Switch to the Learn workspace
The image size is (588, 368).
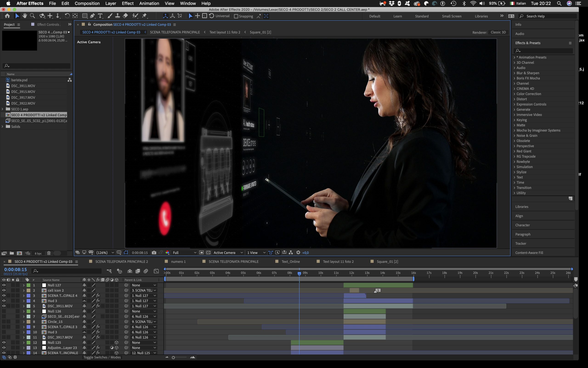[x=398, y=16]
